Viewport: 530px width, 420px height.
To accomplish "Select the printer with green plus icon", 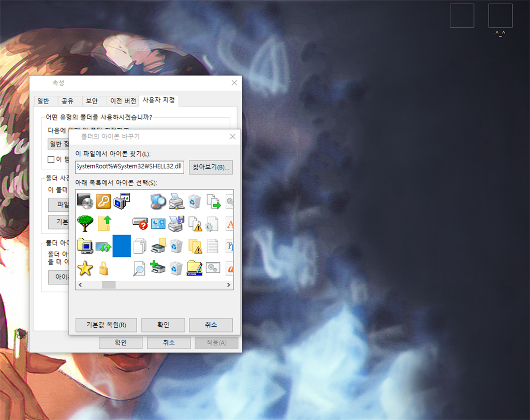I will point(157,267).
